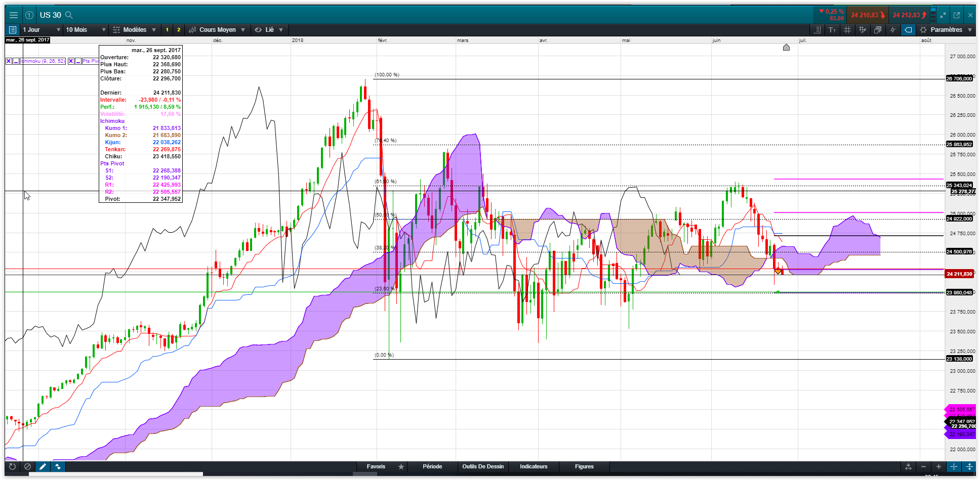Click the zoom in plus icon
Image resolution: width=980 pixels, height=480 pixels.
(x=938, y=467)
